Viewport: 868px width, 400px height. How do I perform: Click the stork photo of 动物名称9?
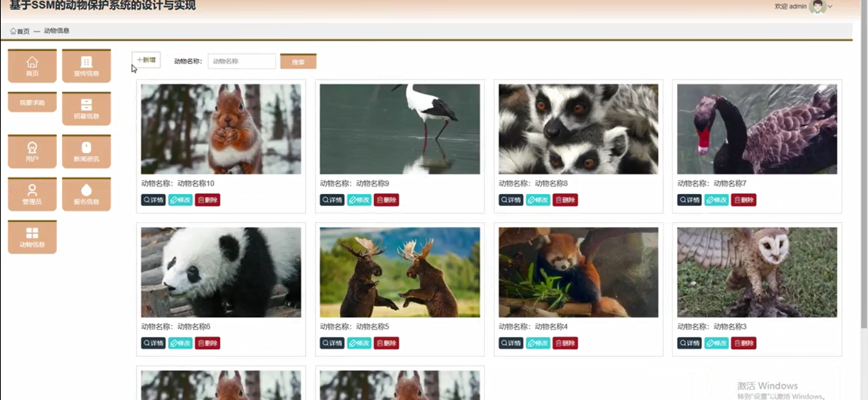coord(400,129)
